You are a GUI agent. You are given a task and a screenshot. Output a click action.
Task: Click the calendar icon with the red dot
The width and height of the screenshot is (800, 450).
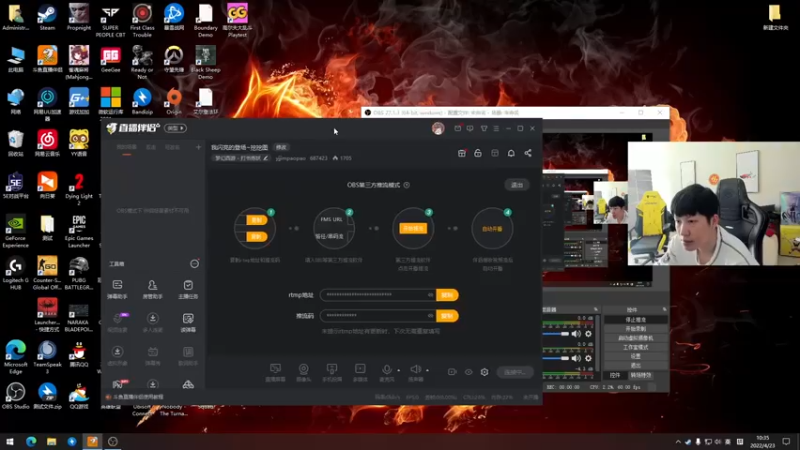point(458,129)
